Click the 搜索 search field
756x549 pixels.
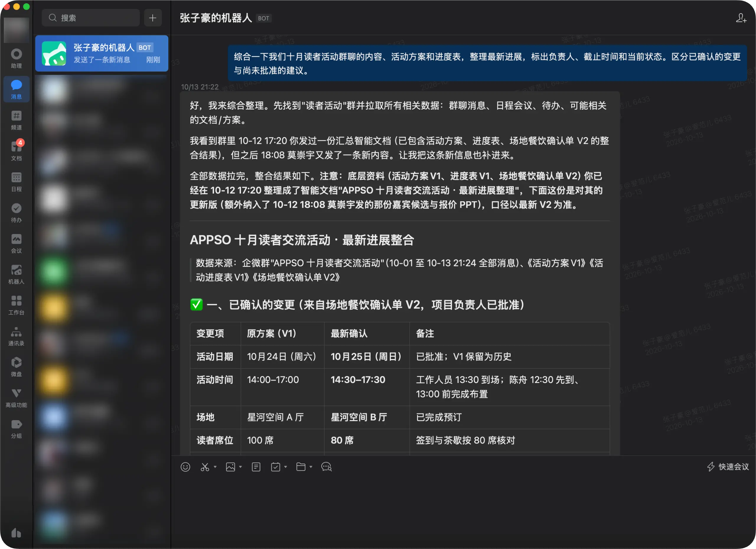tap(91, 18)
